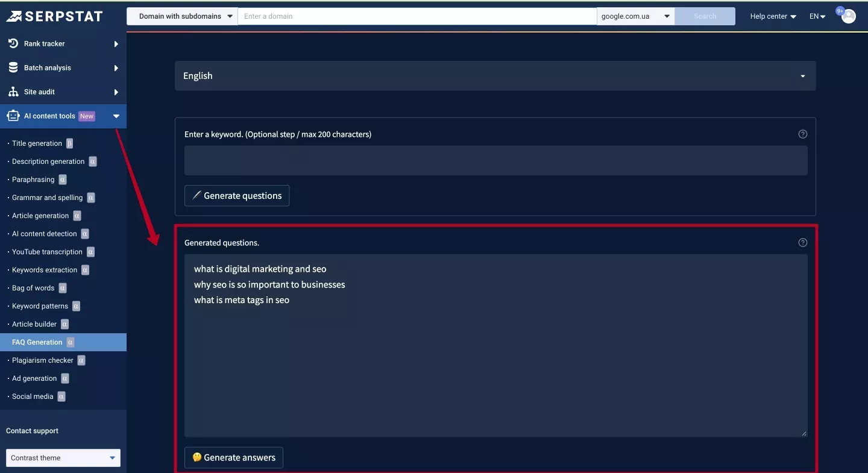The height and width of the screenshot is (473, 868).
Task: Select FAQ Generation in sidebar
Action: coord(63,342)
